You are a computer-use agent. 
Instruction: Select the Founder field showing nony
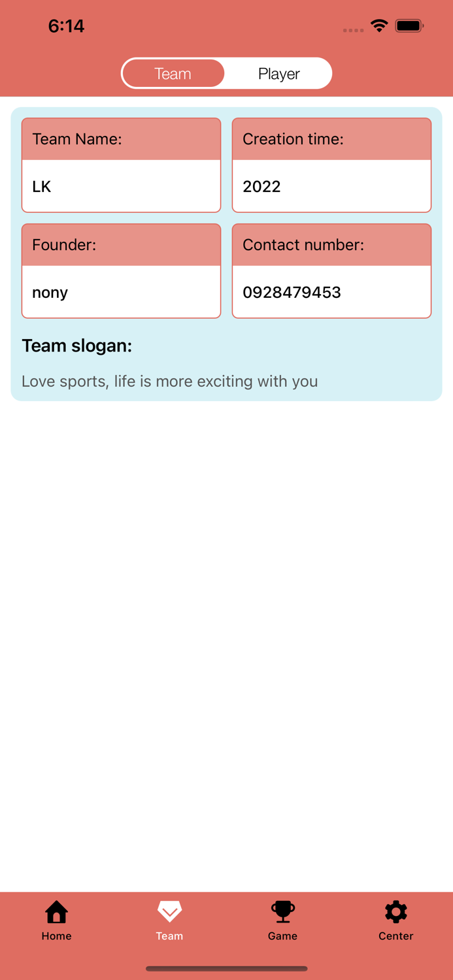click(x=121, y=292)
